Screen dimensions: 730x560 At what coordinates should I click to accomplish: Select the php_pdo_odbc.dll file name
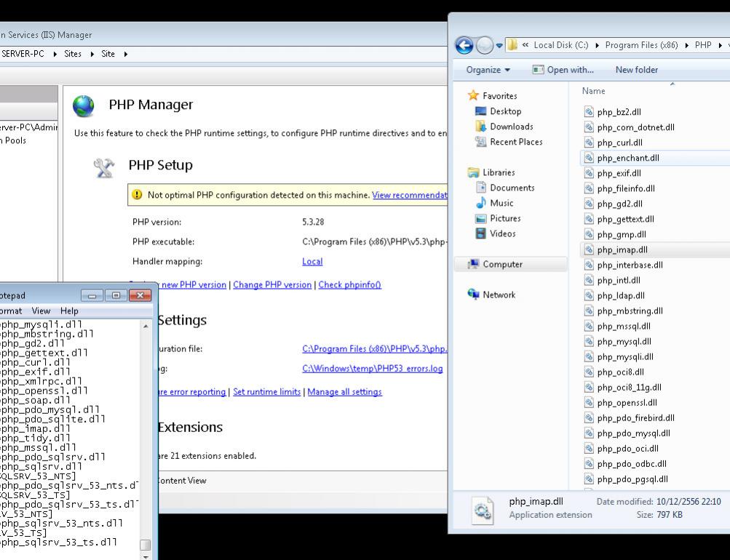pyautogui.click(x=632, y=465)
